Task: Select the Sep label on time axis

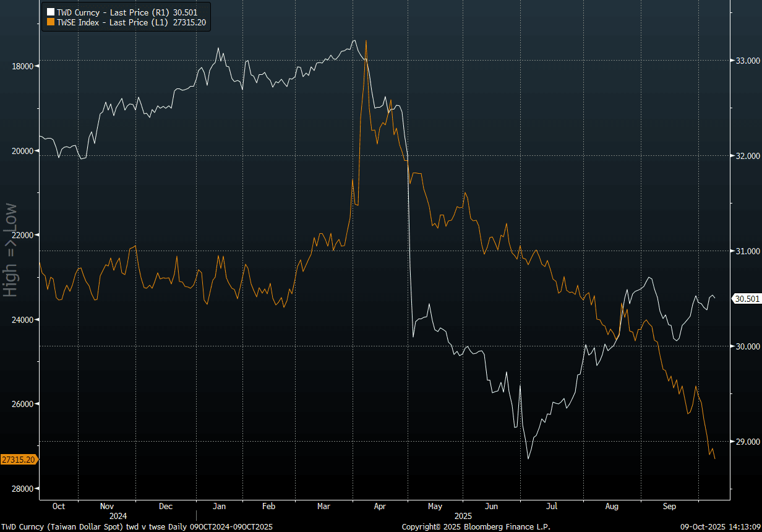Action: pos(669,506)
